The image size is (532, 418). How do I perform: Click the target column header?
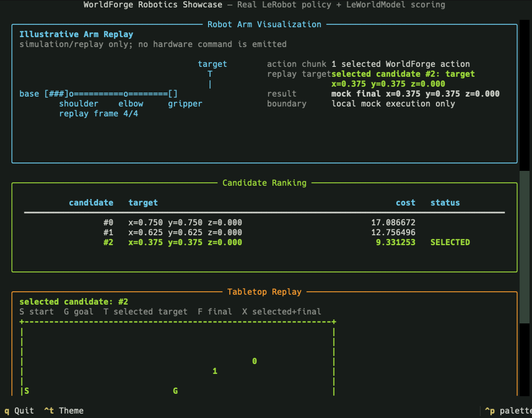click(x=143, y=203)
